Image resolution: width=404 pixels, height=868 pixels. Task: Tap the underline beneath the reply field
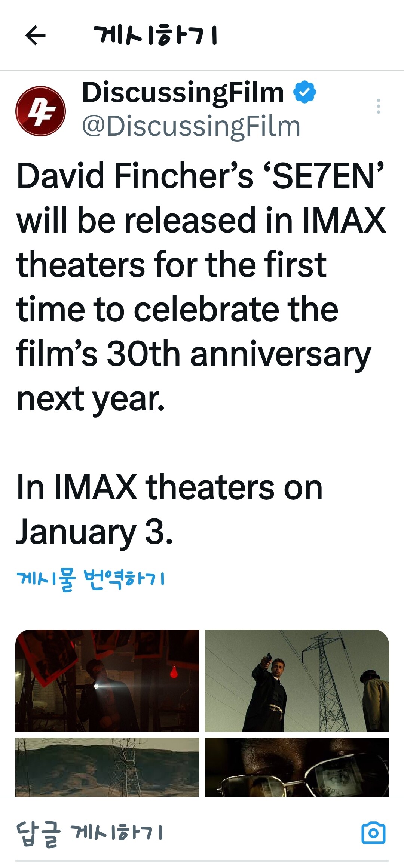(202, 861)
